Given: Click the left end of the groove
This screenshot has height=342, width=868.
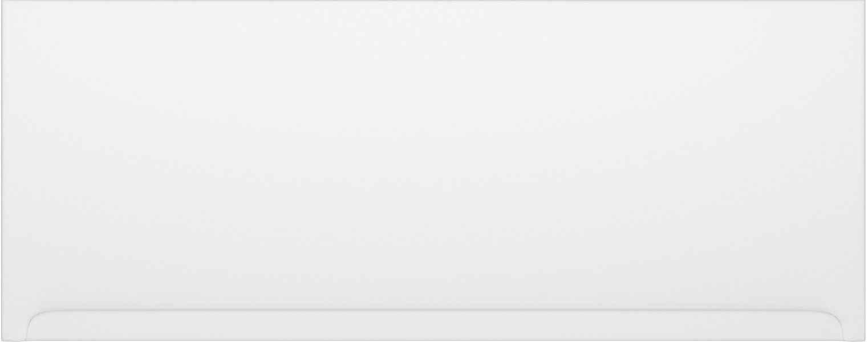Looking at the screenshot, I should (x=43, y=312).
